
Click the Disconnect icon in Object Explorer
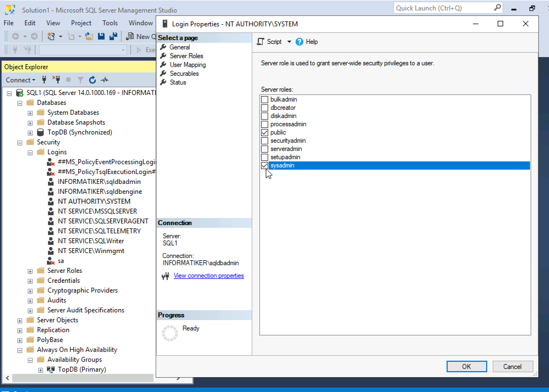[x=57, y=80]
